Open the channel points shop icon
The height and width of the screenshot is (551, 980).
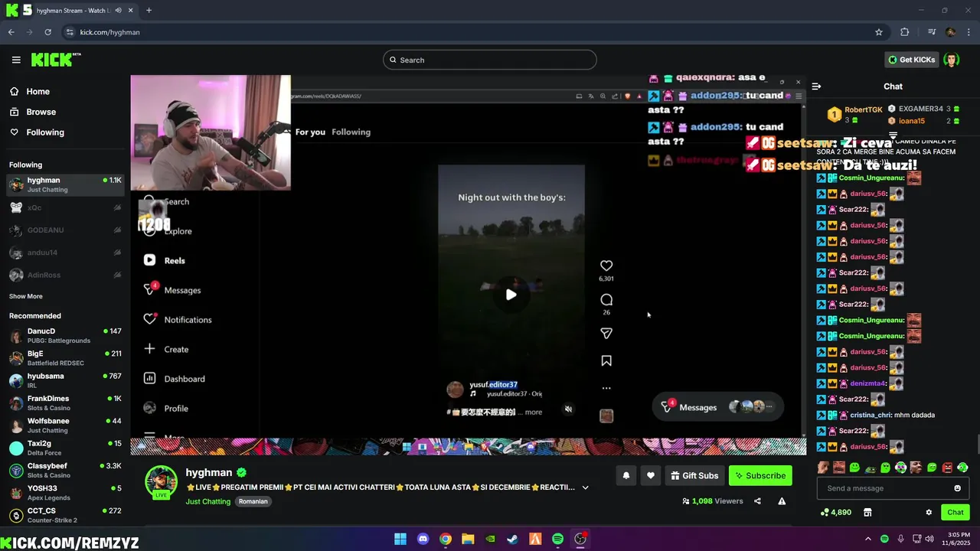pos(867,512)
